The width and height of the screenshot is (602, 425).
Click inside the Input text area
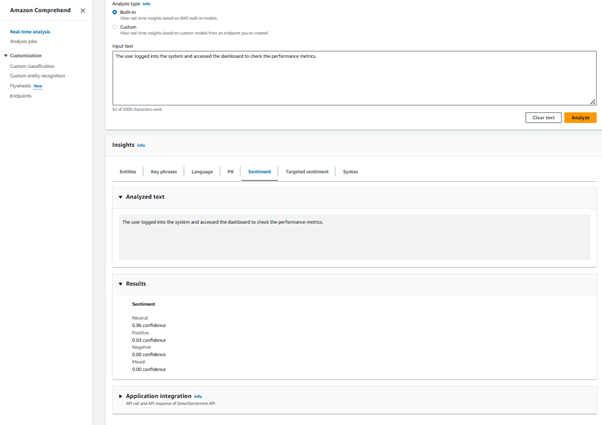[x=354, y=78]
